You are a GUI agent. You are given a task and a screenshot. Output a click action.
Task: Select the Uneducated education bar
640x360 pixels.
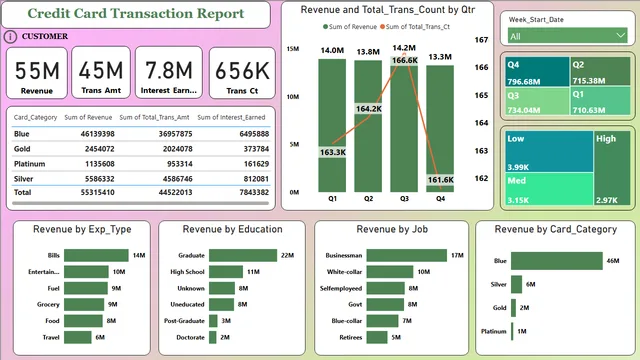[222, 304]
